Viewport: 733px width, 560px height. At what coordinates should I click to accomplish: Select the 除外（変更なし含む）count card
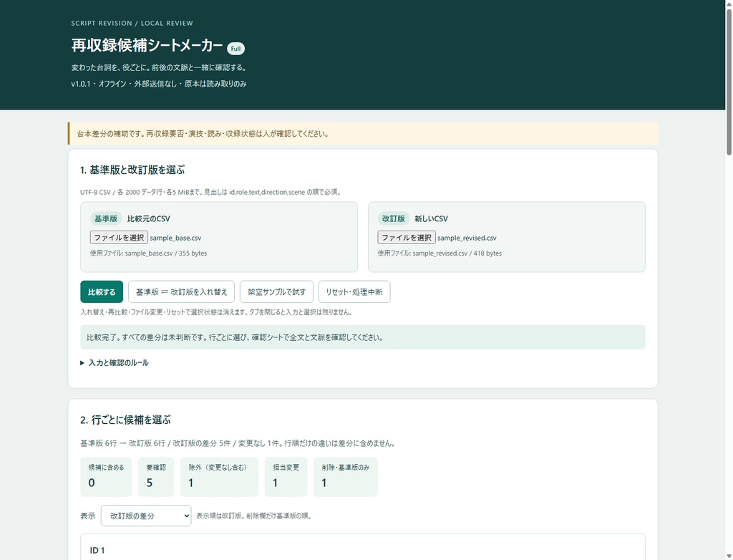click(x=219, y=477)
